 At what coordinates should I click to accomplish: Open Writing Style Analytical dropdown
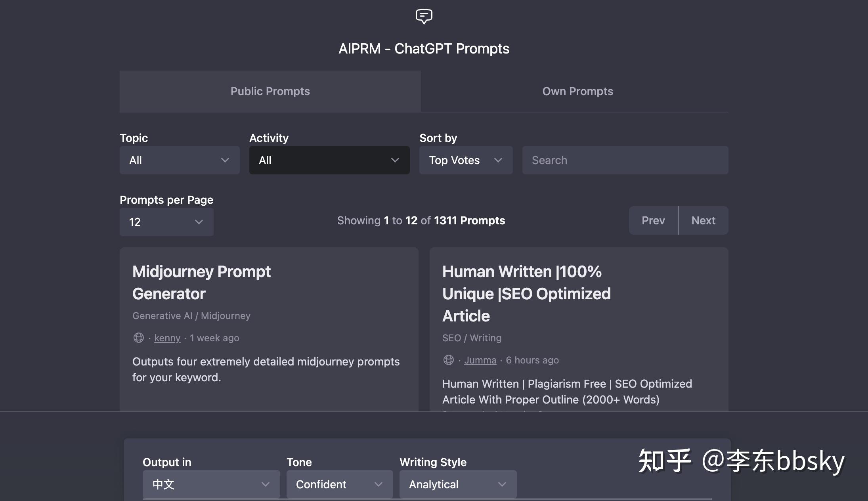tap(458, 484)
